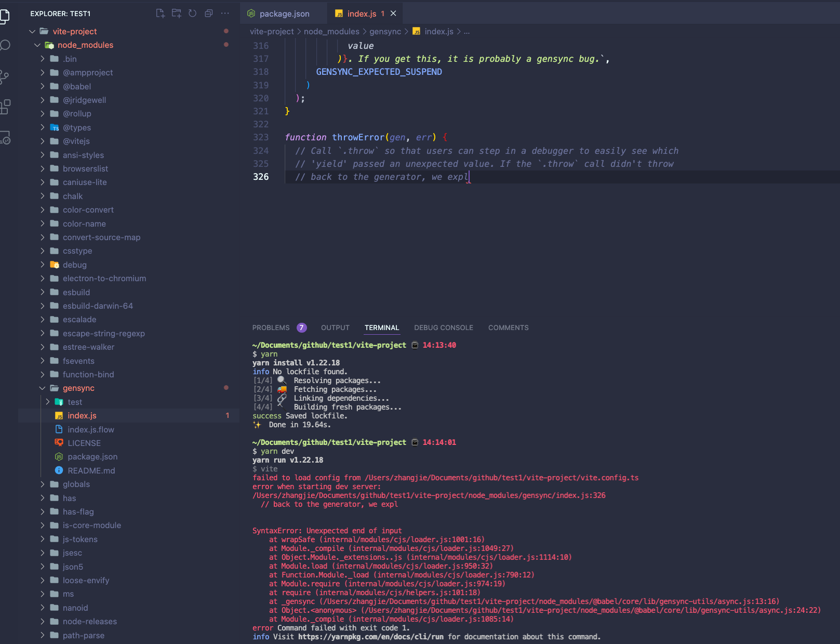The width and height of the screenshot is (840, 644).
Task: Open the Search view in activity bar
Action: (x=5, y=46)
